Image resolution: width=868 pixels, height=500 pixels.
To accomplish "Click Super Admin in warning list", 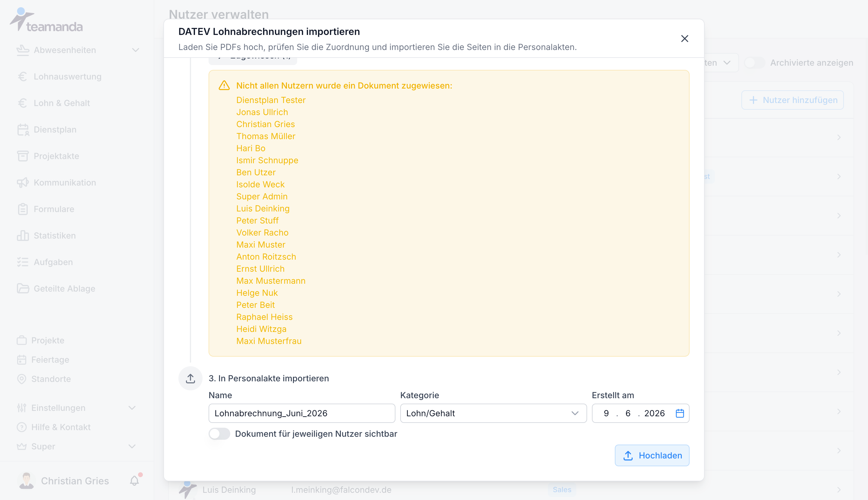I will tap(262, 196).
